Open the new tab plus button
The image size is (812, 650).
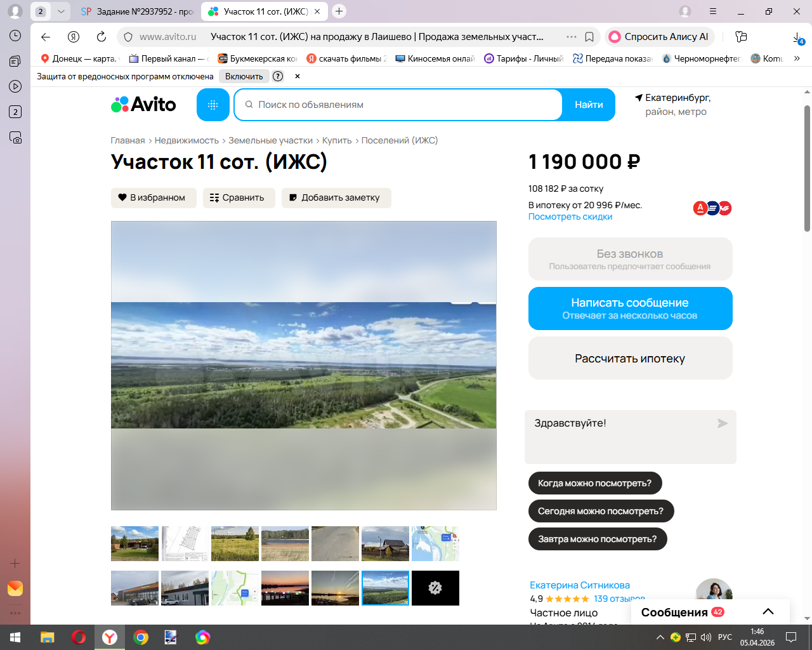[x=339, y=11]
